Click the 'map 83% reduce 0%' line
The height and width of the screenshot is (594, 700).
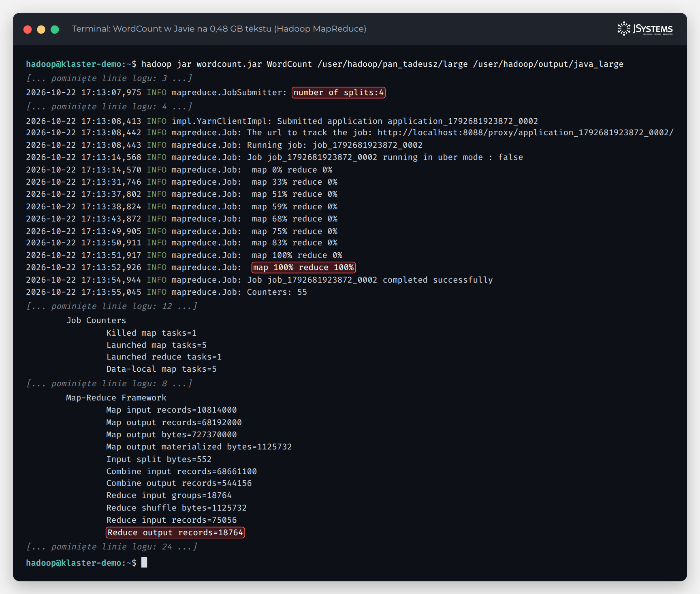181,243
